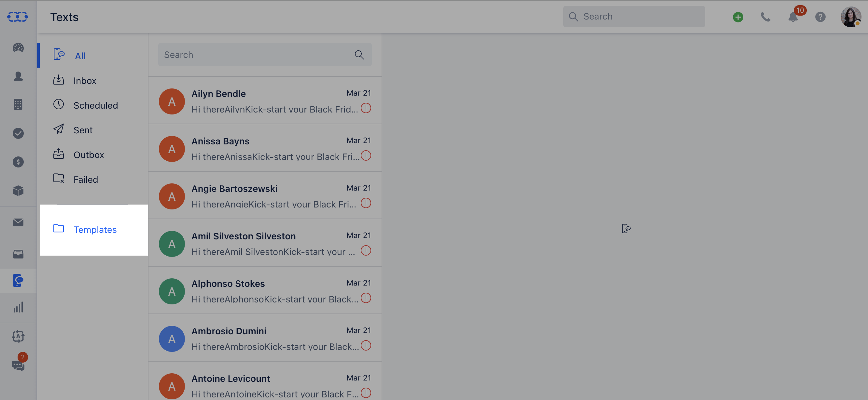Open the dashboard gauge icon in sidebar
Image resolution: width=868 pixels, height=400 pixels.
18,47
